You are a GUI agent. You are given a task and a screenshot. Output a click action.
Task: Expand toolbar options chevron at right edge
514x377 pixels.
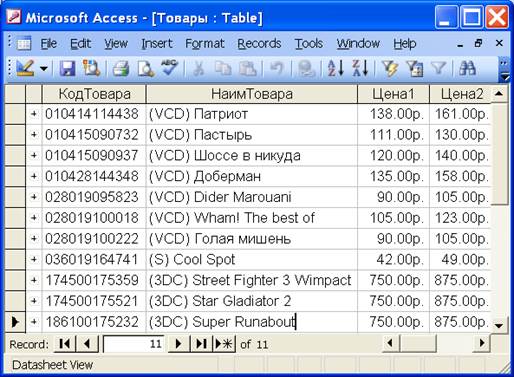(x=505, y=70)
